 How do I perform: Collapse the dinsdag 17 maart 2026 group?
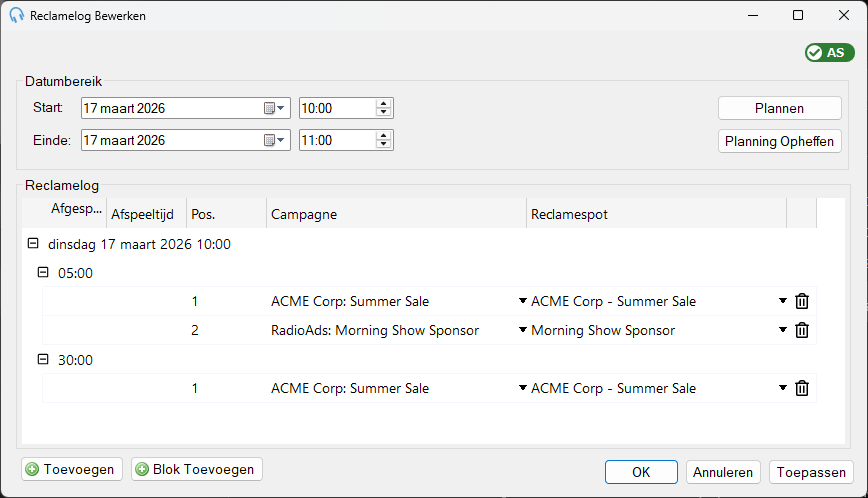point(33,243)
